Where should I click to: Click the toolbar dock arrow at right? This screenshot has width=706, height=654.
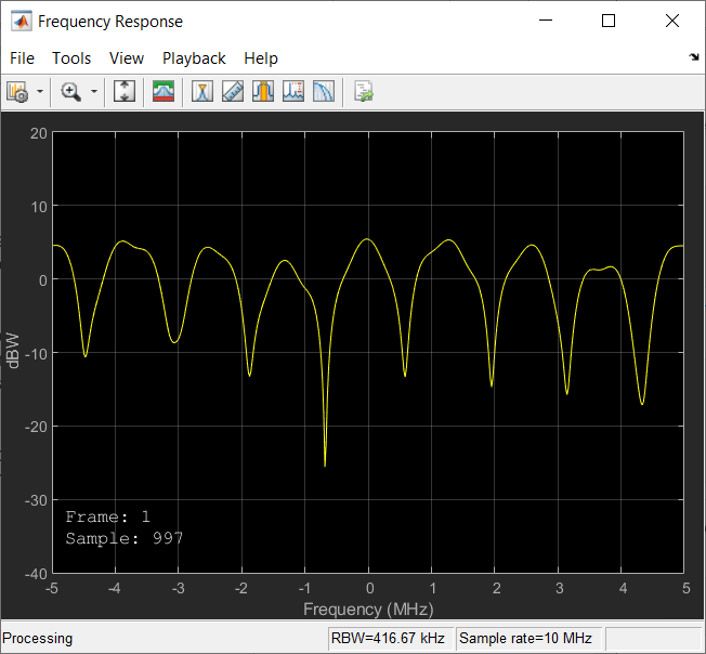(694, 58)
